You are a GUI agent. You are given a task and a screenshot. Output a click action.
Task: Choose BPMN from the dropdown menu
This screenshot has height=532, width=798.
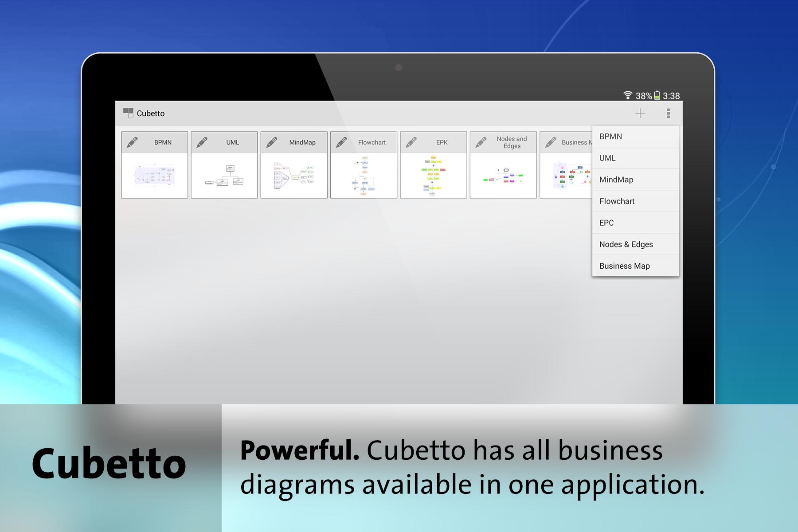[636, 137]
